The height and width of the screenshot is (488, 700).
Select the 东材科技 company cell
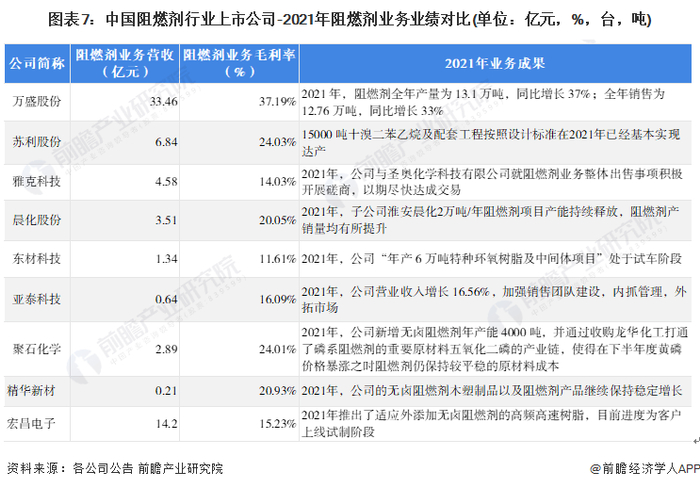pos(37,259)
